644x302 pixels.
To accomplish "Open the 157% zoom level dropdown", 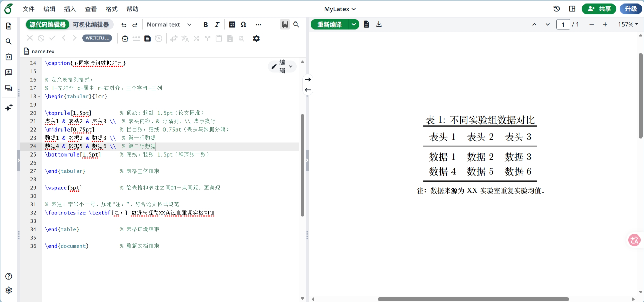I will [628, 24].
